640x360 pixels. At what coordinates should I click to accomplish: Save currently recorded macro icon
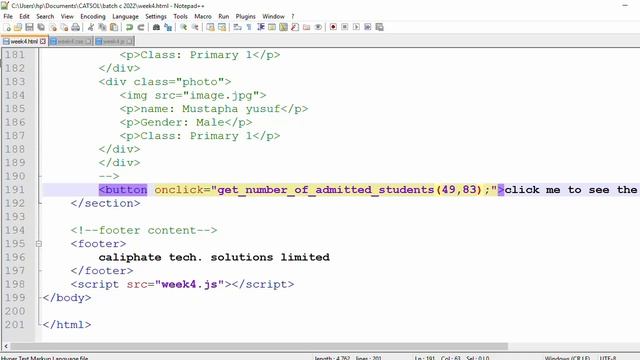(x=379, y=27)
